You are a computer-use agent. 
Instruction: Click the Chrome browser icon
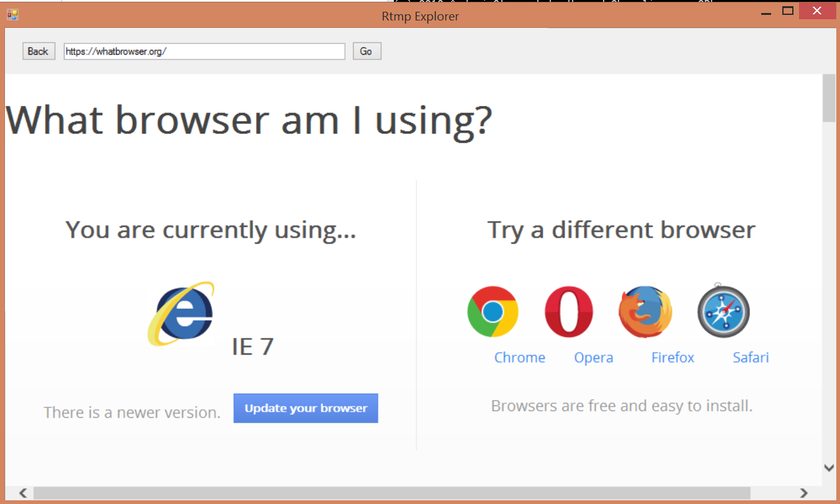tap(493, 312)
